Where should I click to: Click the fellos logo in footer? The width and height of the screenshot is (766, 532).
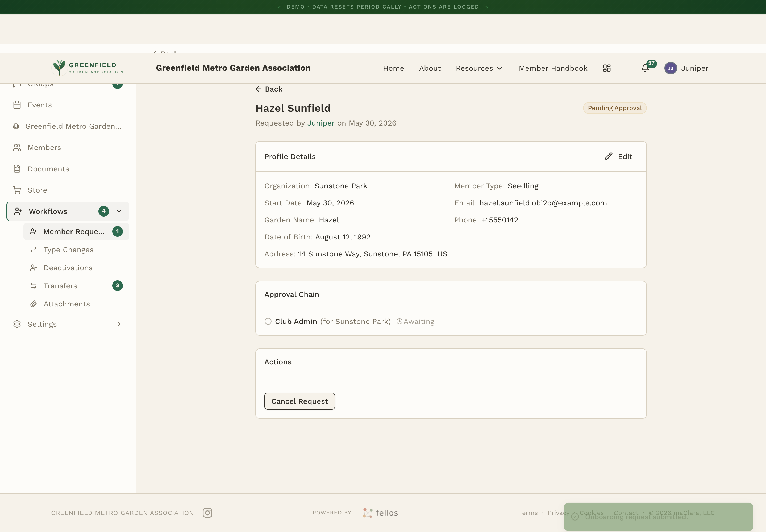click(x=380, y=513)
